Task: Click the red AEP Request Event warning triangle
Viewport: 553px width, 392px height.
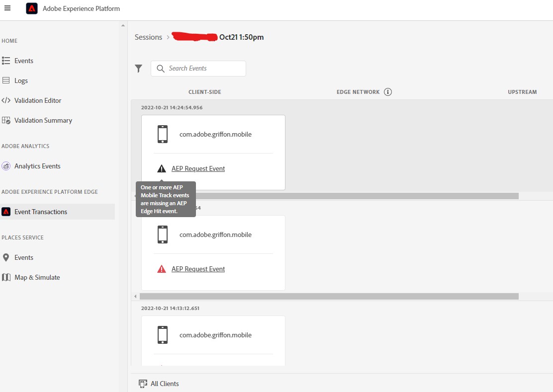Action: 162,268
